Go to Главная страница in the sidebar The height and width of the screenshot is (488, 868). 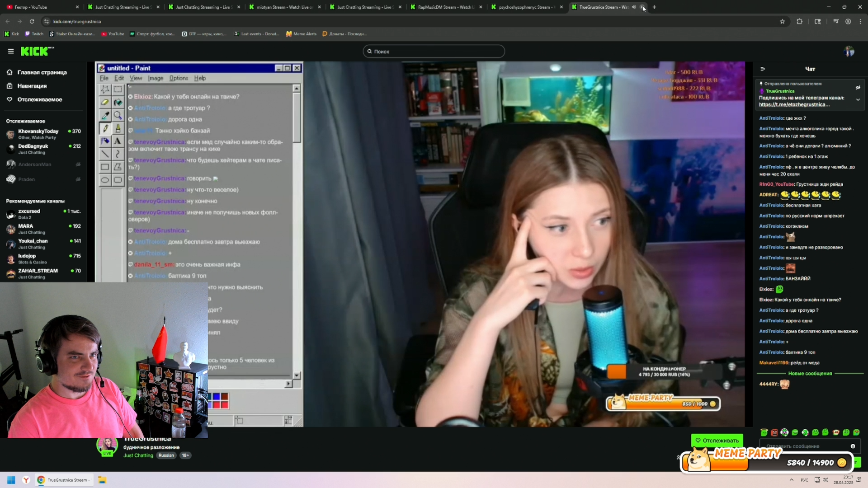tap(42, 72)
